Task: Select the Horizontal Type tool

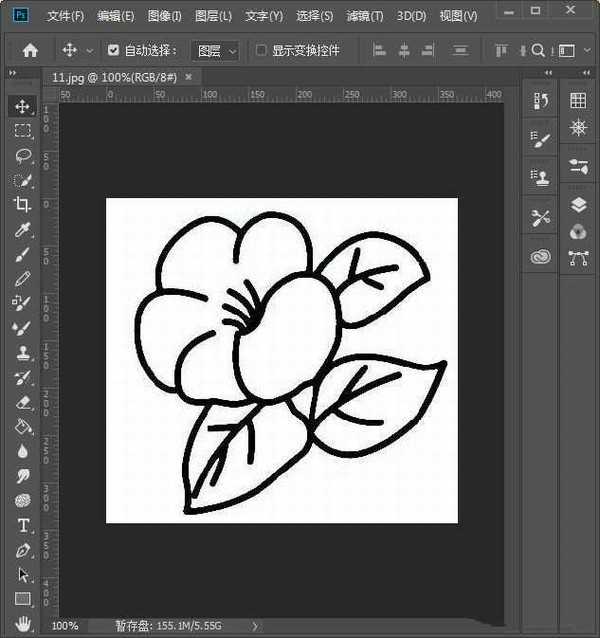Action: click(x=22, y=525)
